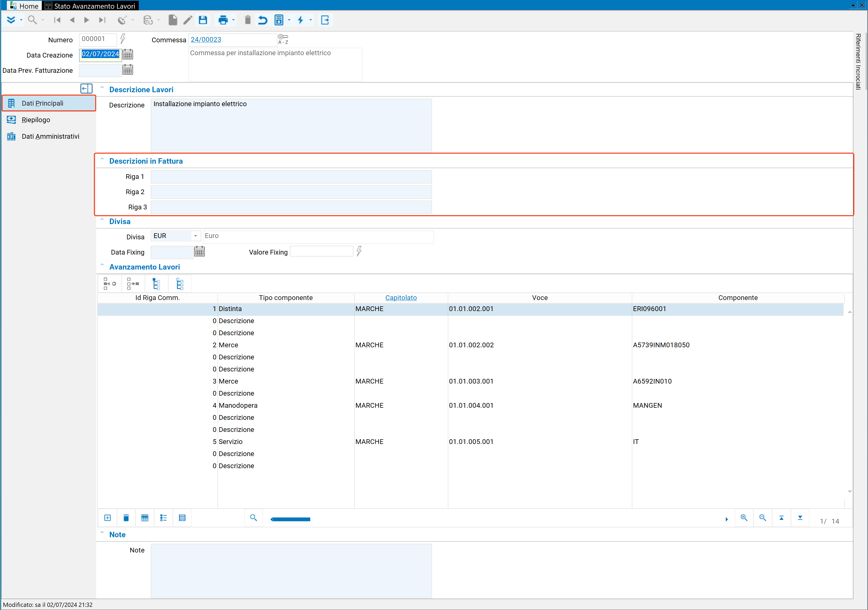868x610 pixels.
Task: Click the Capitolato column header link
Action: (x=401, y=298)
